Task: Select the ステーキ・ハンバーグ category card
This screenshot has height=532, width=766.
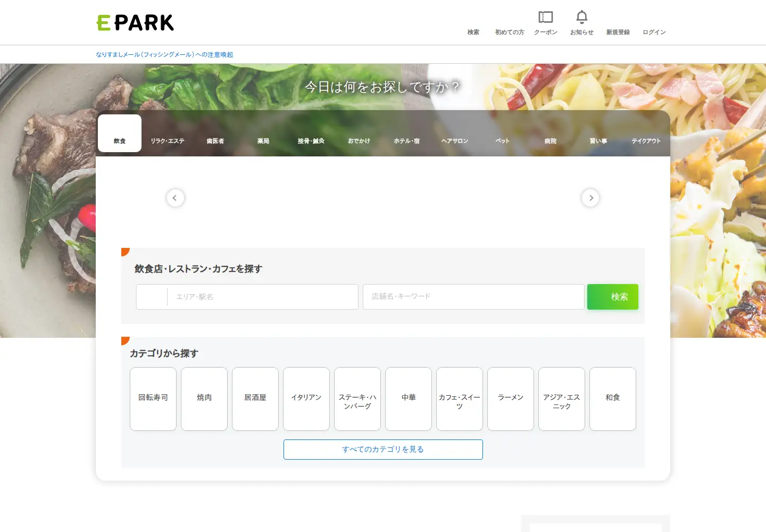Action: [x=357, y=399]
